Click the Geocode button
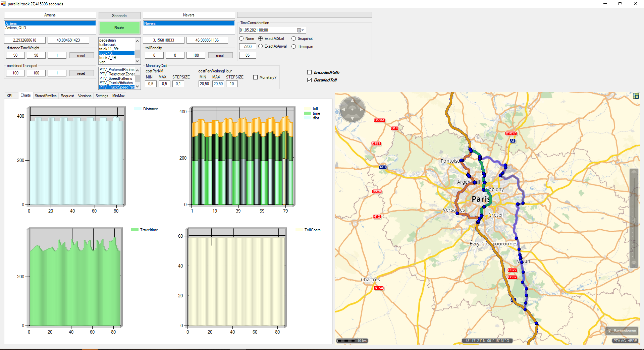This screenshot has height=350, width=644. [x=119, y=16]
